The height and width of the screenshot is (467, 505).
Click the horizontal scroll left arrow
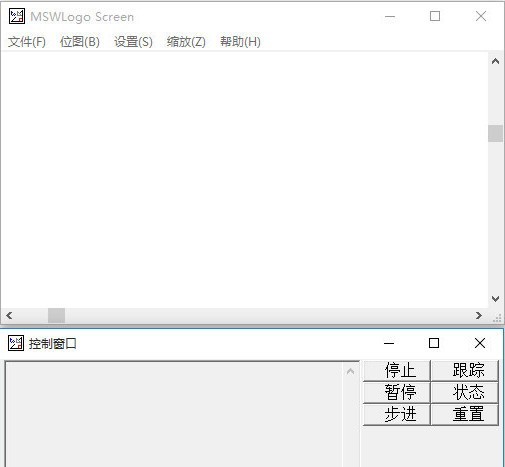pyautogui.click(x=9, y=315)
